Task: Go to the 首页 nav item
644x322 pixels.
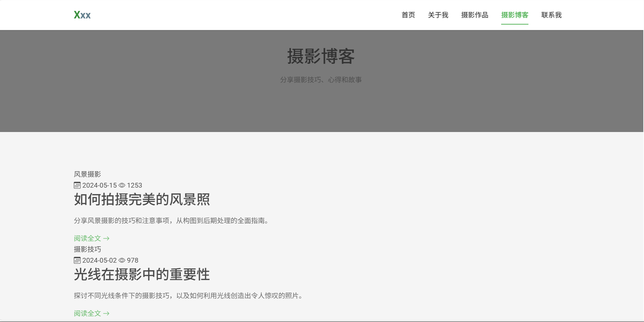Action: tap(408, 15)
